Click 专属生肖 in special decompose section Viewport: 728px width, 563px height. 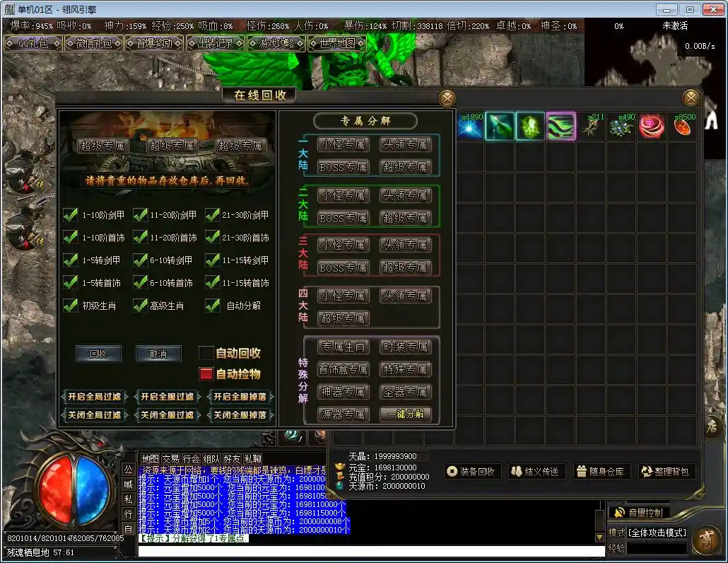pos(343,347)
